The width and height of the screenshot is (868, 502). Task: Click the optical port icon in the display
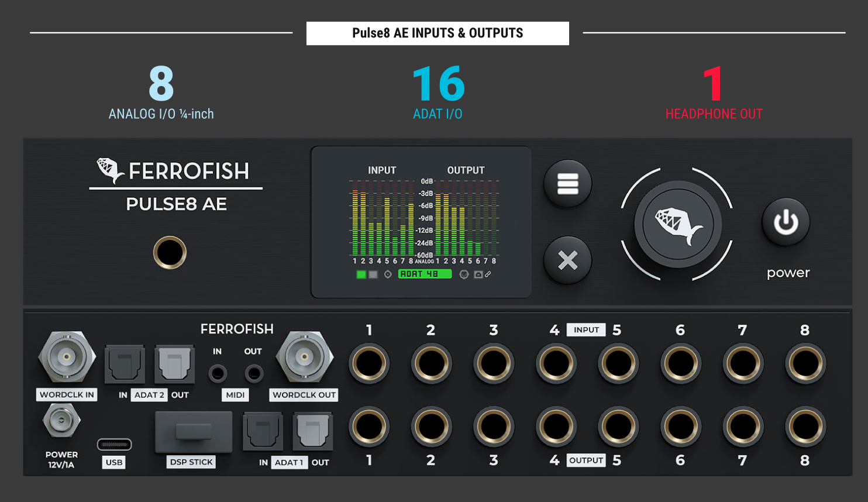(x=478, y=274)
